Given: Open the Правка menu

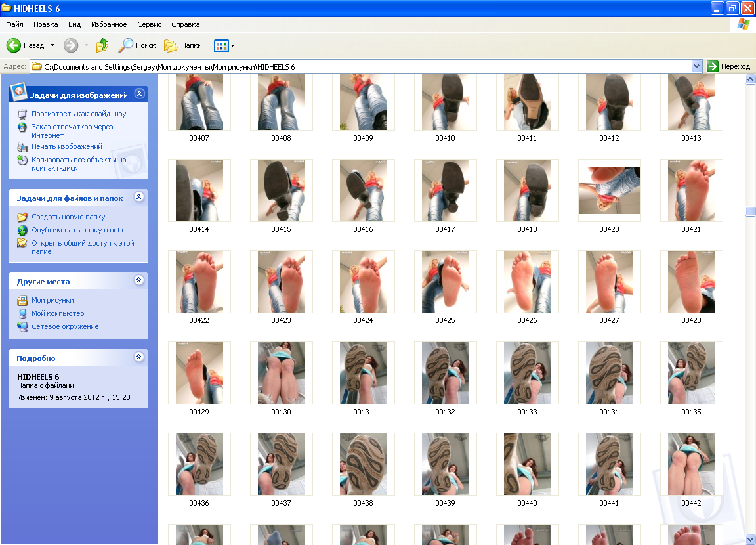Looking at the screenshot, I should tap(46, 24).
